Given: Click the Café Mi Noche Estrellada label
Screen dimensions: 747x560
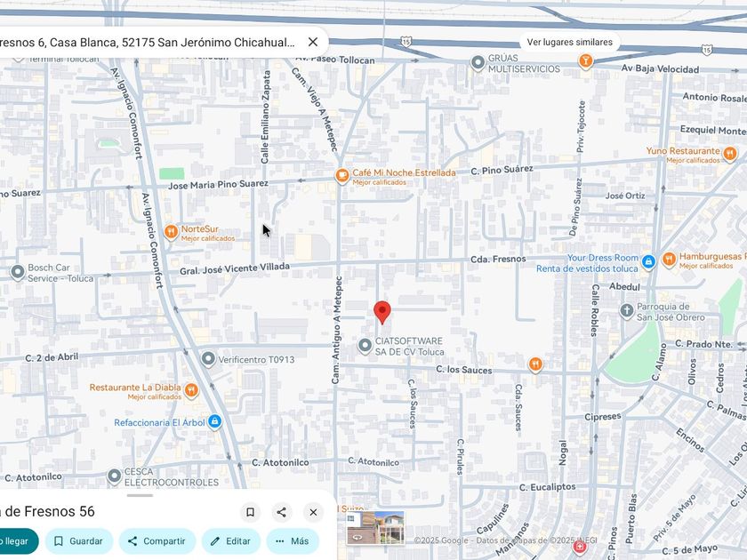Looking at the screenshot, I should tap(404, 172).
